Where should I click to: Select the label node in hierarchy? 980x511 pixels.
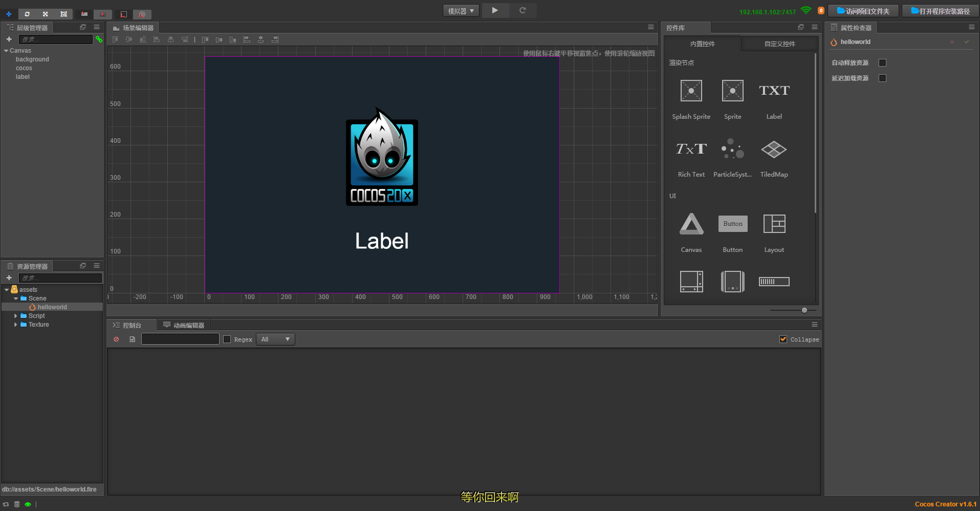23,77
